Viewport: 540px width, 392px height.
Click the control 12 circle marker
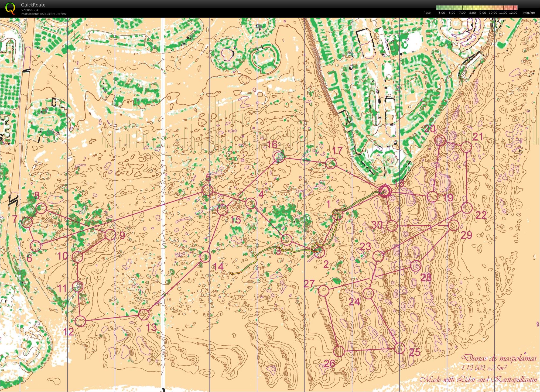pos(80,321)
